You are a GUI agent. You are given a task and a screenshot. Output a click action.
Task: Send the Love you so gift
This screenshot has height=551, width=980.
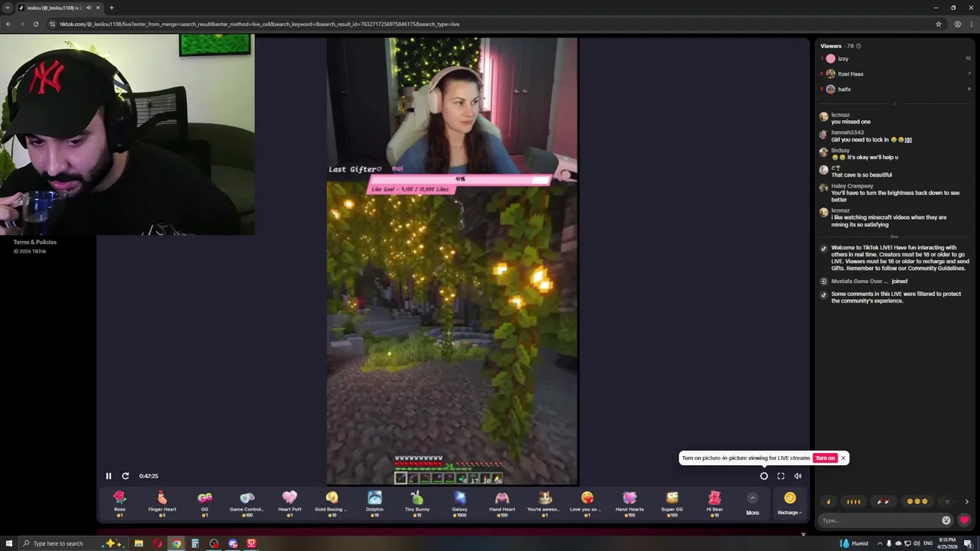coord(586,504)
